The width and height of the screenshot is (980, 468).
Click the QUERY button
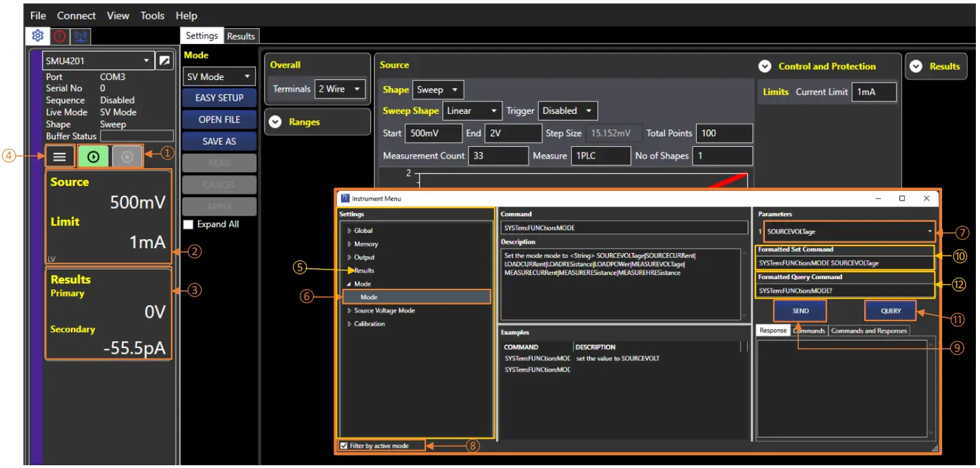[890, 311]
